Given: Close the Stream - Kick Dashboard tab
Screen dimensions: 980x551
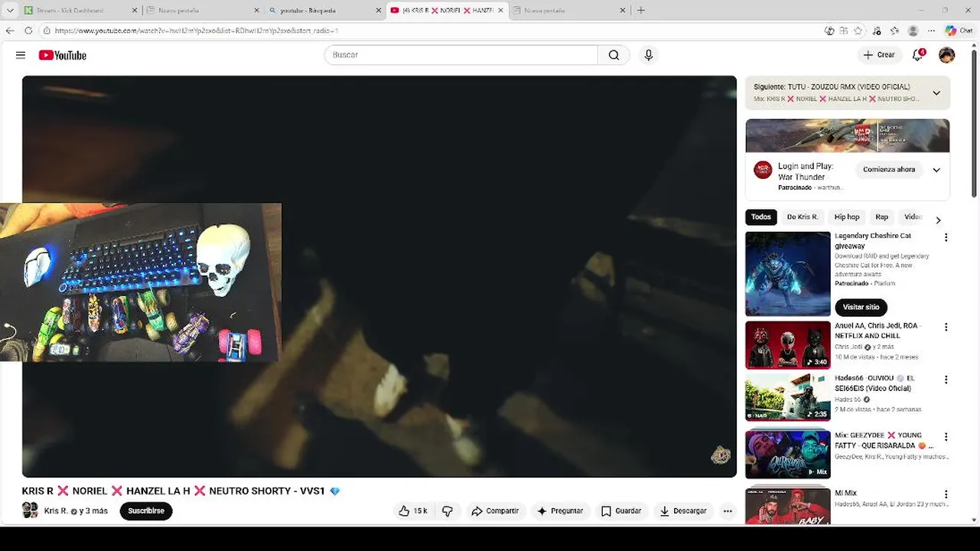Looking at the screenshot, I should pyautogui.click(x=135, y=10).
